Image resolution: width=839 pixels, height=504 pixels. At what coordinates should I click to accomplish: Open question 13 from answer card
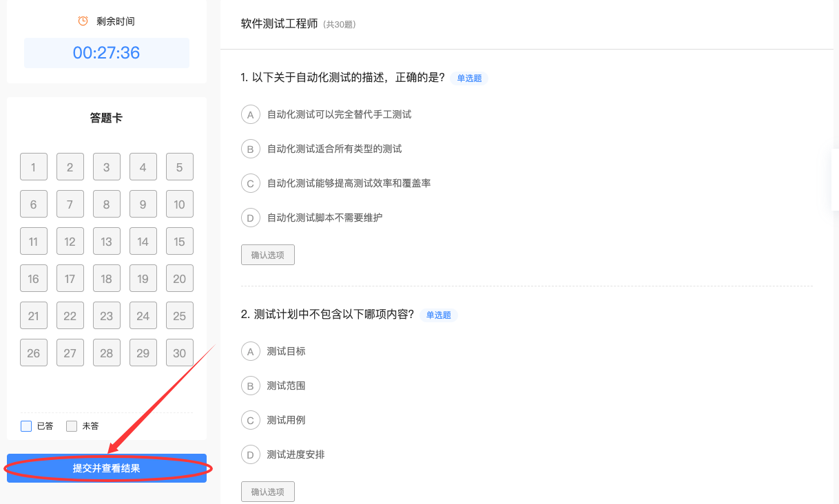point(106,241)
